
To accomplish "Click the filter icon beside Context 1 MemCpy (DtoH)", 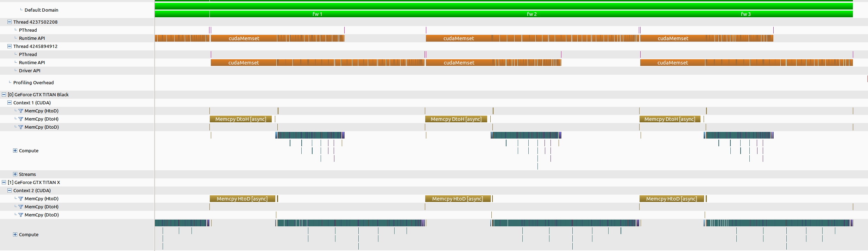I will click(21, 119).
